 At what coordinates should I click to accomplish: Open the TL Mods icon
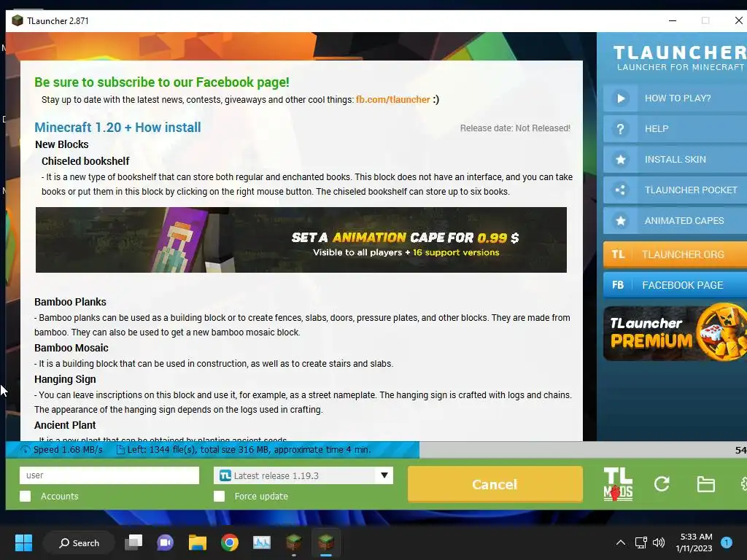618,484
